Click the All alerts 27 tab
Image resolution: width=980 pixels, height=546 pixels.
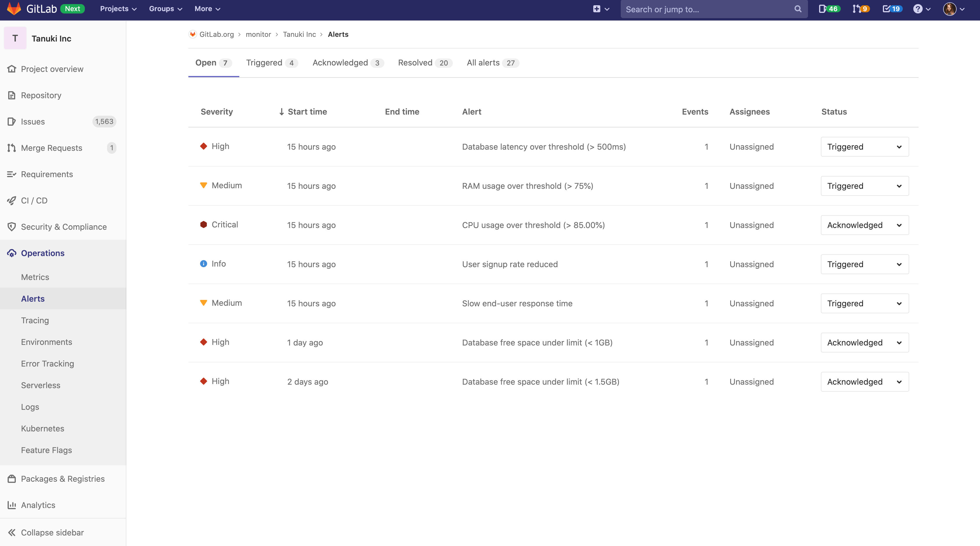(490, 63)
